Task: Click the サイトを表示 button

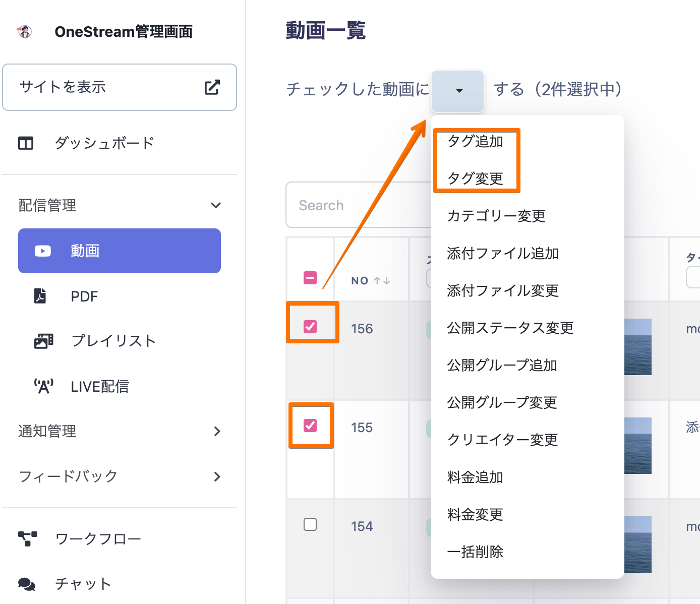Action: coord(120,87)
